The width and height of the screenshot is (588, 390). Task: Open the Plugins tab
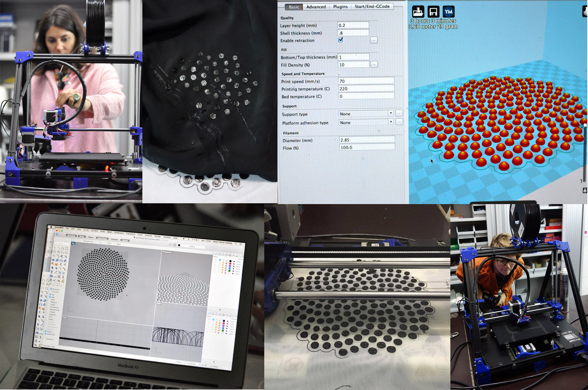click(x=340, y=7)
